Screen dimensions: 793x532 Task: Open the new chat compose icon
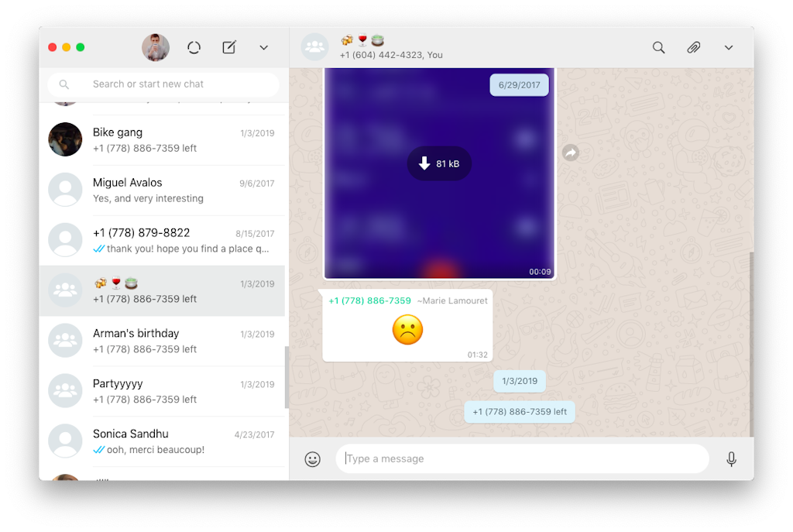point(228,47)
